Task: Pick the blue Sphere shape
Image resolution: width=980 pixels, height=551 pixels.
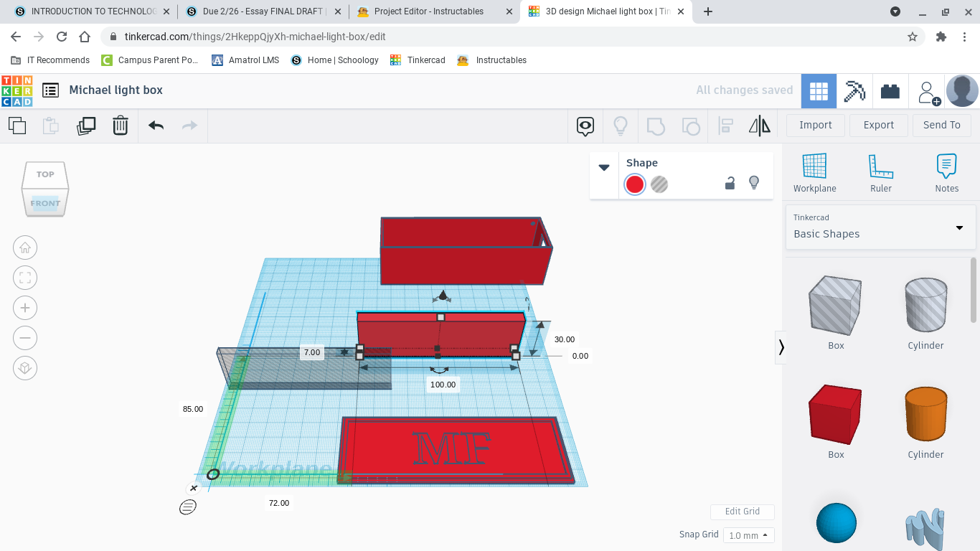Action: coord(836,523)
